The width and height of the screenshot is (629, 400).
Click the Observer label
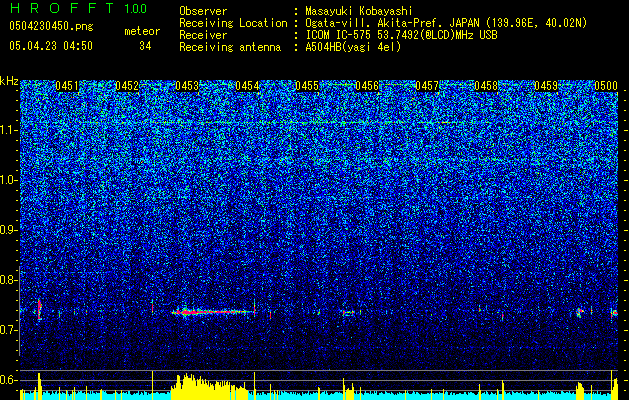pos(203,11)
